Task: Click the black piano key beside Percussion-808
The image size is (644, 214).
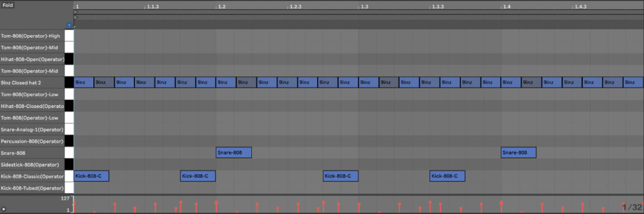Action: [69, 141]
